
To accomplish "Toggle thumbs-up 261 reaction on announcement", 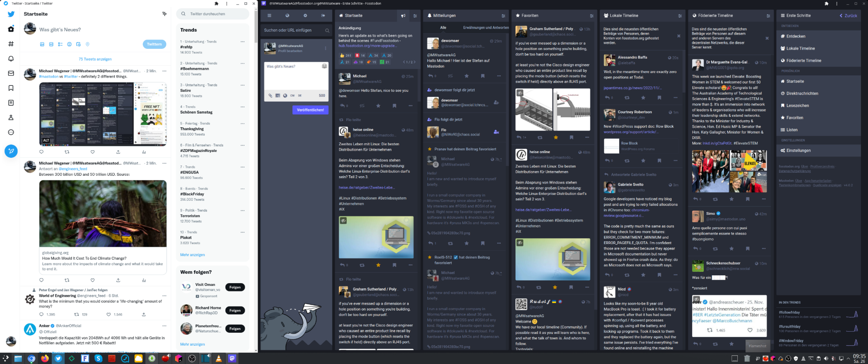I will coord(346,55).
